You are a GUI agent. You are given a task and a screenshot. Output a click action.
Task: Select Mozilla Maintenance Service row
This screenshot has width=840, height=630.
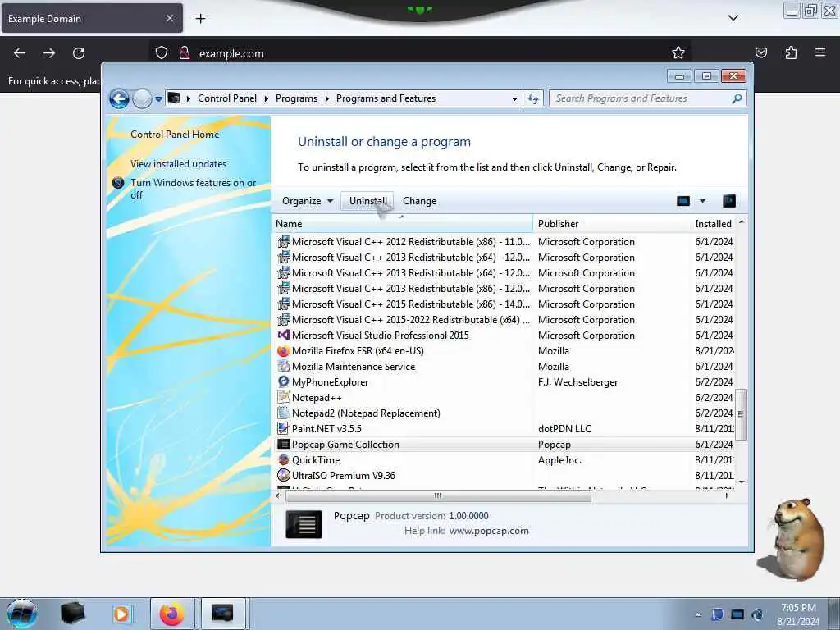(x=504, y=367)
